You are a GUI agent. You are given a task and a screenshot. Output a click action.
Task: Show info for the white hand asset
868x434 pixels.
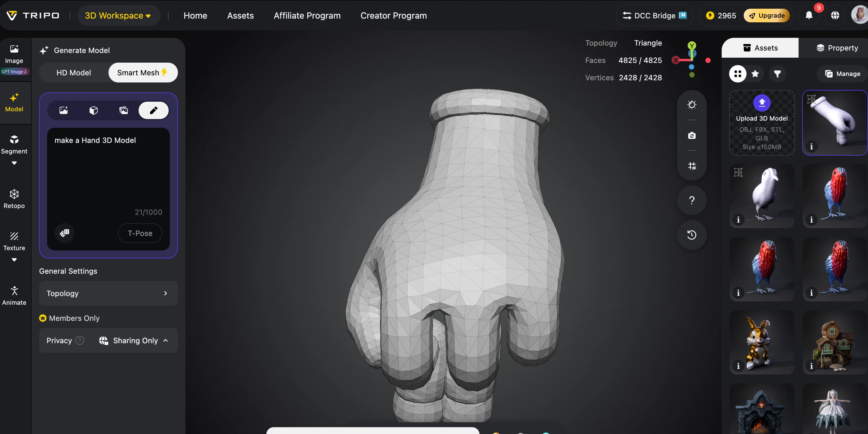click(811, 147)
